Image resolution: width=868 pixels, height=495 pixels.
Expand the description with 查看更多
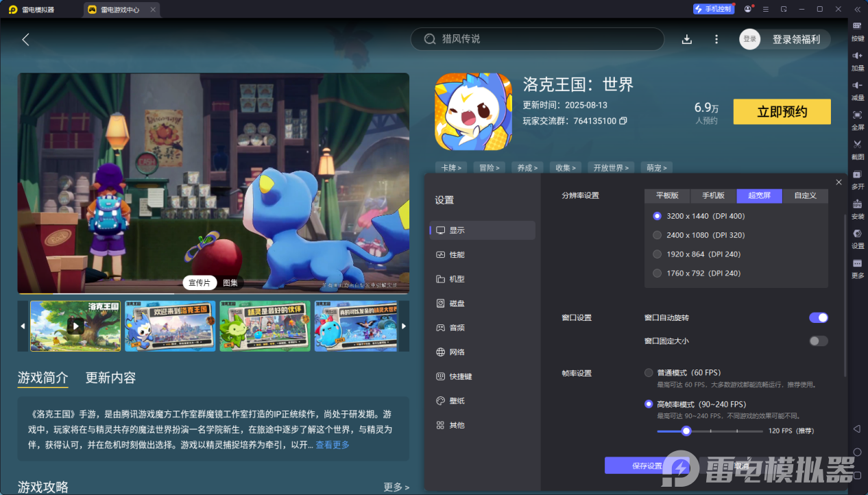[x=332, y=445]
